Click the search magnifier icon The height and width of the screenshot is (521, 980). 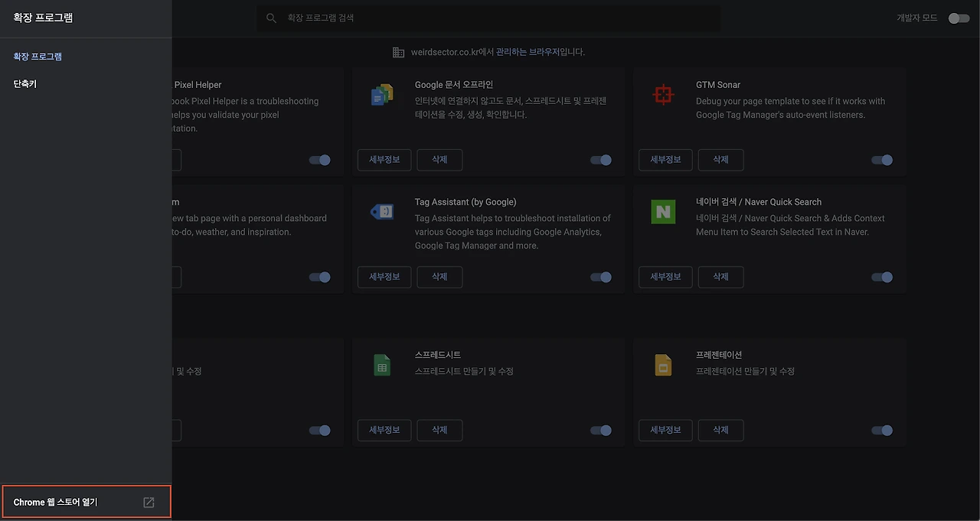pos(271,18)
